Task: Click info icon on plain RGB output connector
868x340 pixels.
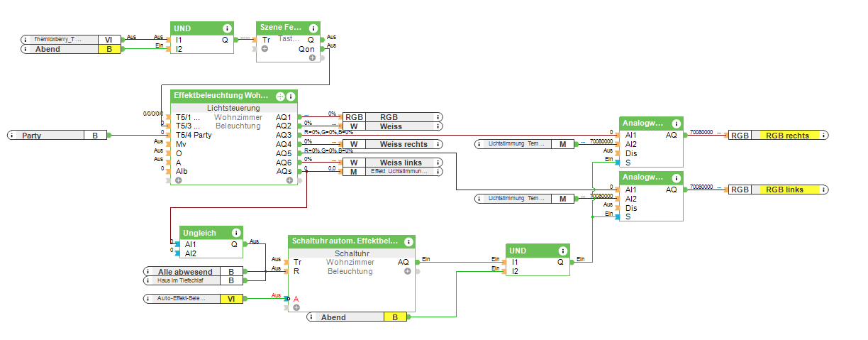Action: [438, 117]
